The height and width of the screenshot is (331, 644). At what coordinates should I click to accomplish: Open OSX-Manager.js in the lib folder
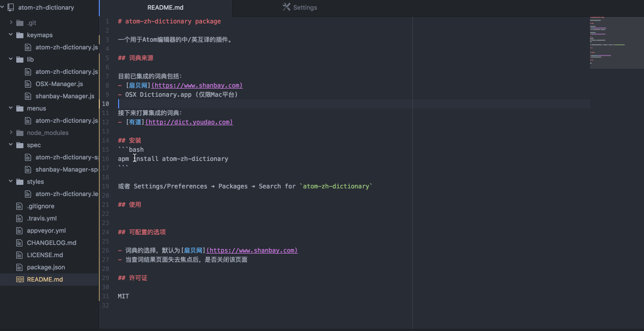tap(59, 84)
